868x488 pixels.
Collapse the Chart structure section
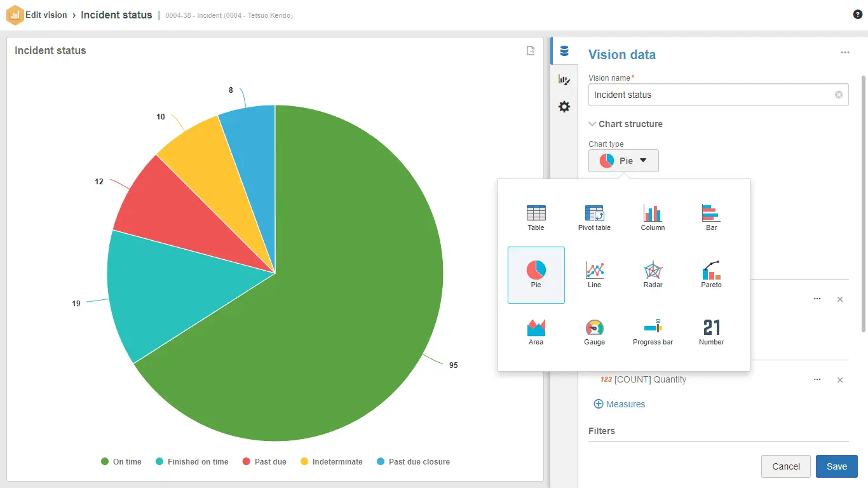pos(592,124)
